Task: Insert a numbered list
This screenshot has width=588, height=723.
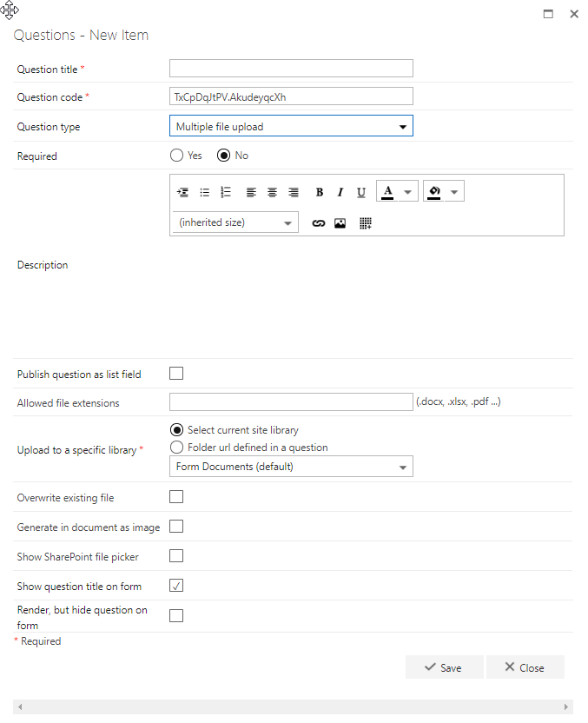Action: click(x=226, y=192)
